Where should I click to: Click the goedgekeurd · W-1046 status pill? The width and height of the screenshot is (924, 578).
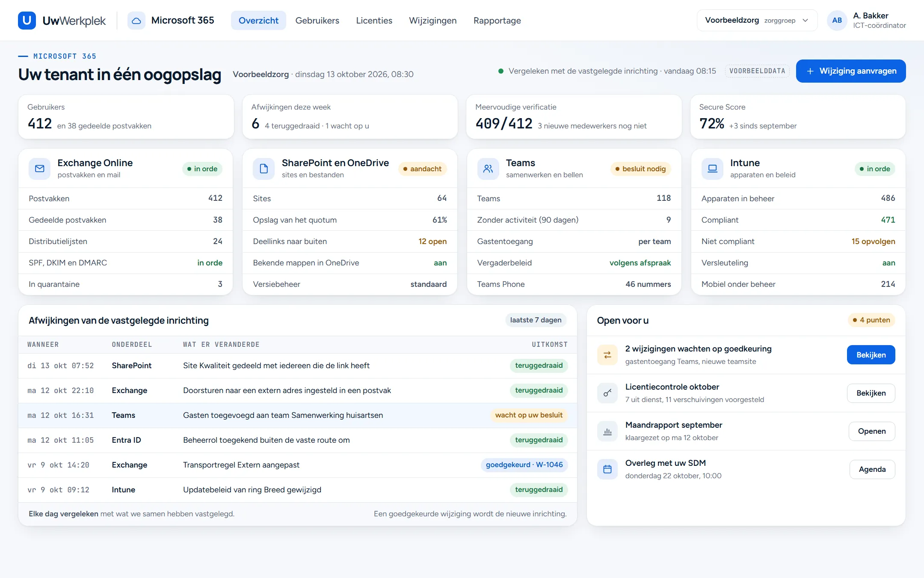point(524,465)
